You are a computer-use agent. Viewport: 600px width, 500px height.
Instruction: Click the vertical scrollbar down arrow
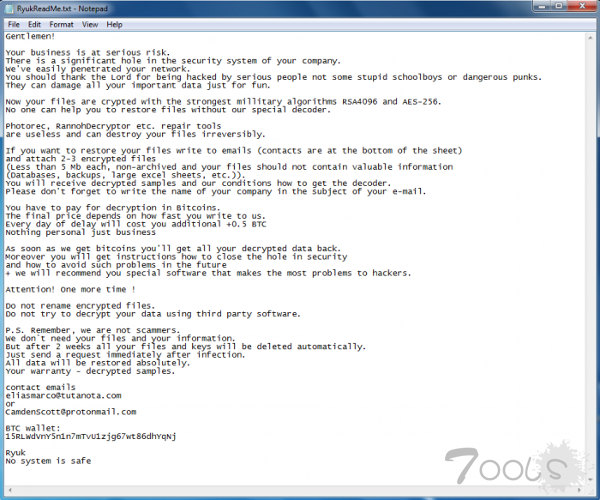tap(591, 479)
